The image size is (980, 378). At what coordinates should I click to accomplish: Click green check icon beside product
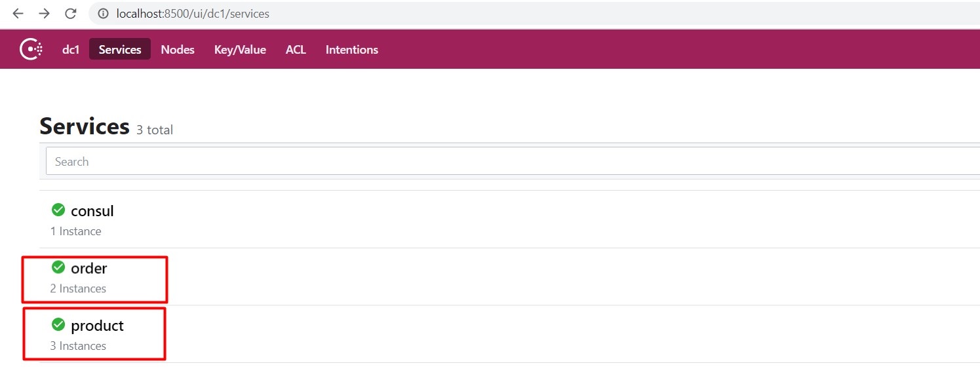click(x=58, y=324)
